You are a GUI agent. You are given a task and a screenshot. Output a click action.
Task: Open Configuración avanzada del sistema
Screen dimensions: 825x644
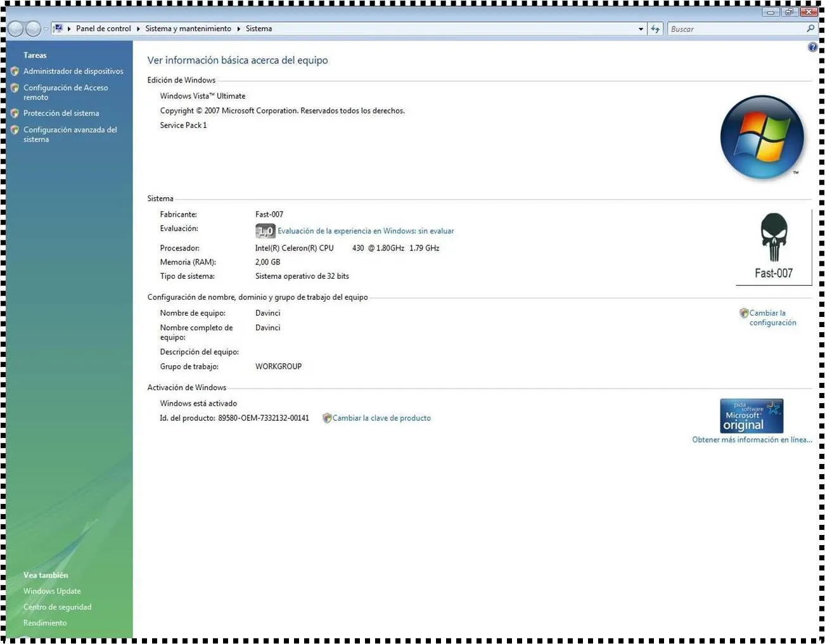coord(70,134)
